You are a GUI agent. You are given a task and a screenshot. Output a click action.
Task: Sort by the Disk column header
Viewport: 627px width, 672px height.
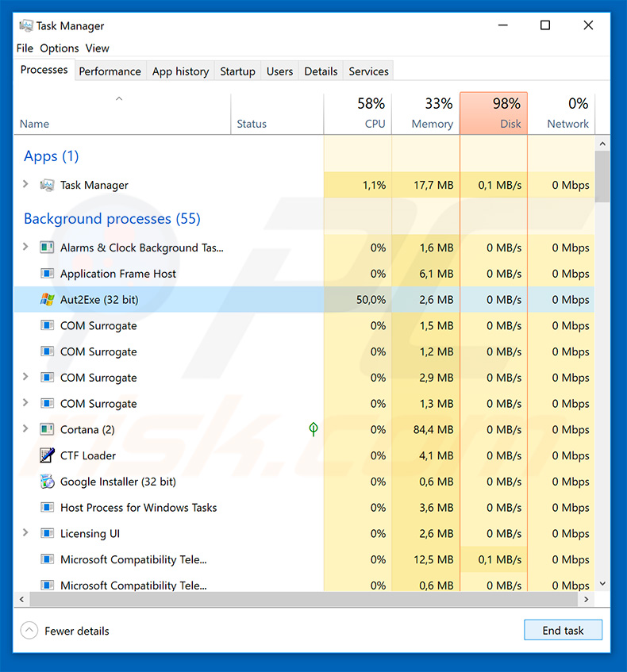click(x=494, y=113)
